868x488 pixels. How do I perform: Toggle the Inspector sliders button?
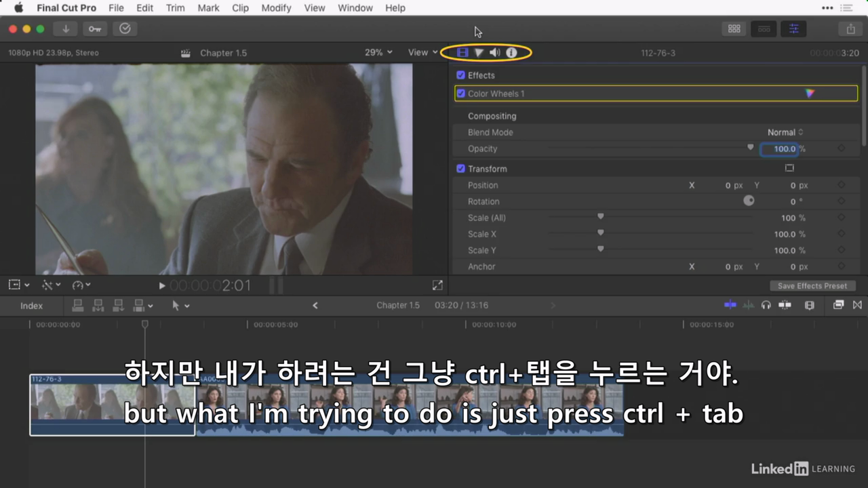coord(793,28)
